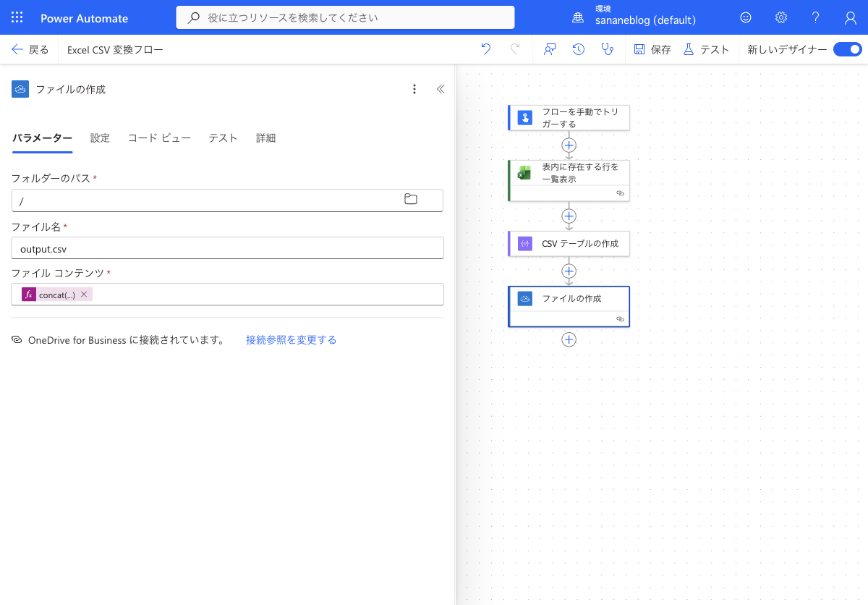The image size is (868, 605).
Task: Click the folder path input field
Action: point(227,200)
